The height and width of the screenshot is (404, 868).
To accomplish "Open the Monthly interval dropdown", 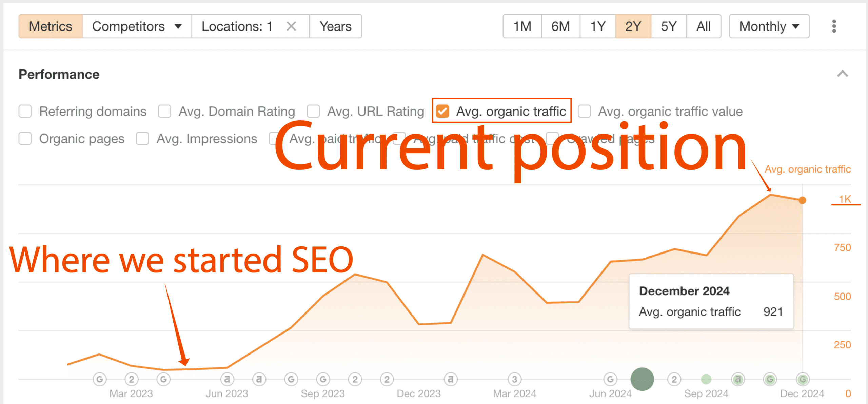I will tap(769, 26).
